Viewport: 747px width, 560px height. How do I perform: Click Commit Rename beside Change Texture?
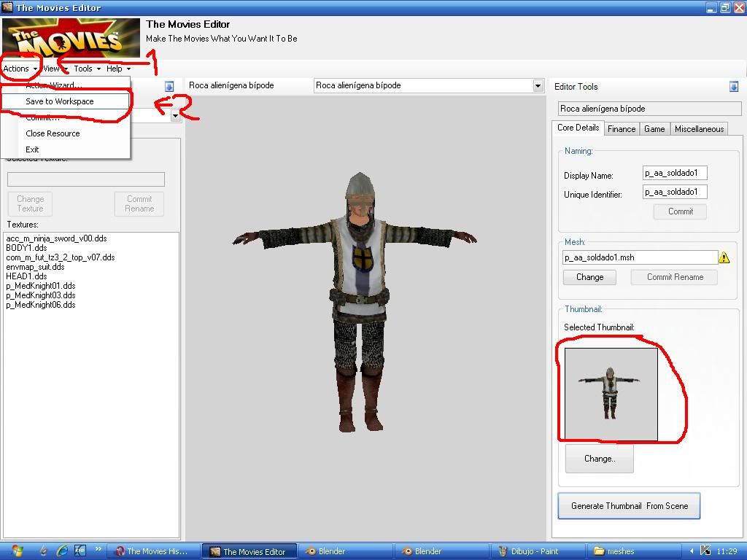tap(139, 204)
